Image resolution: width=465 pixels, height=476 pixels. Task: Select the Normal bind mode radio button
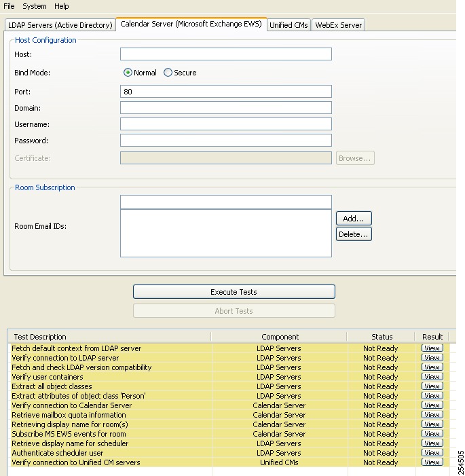[128, 73]
